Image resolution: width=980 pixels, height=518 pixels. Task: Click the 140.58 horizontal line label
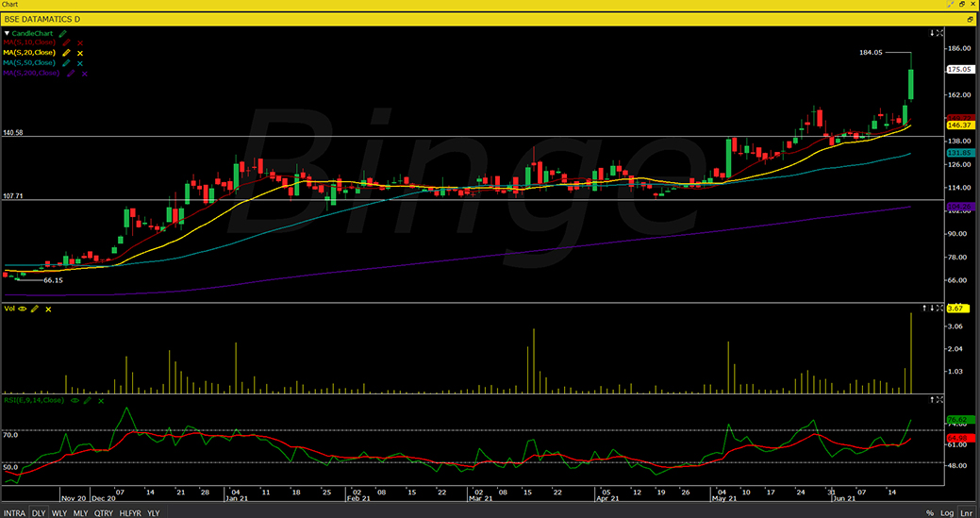13,133
